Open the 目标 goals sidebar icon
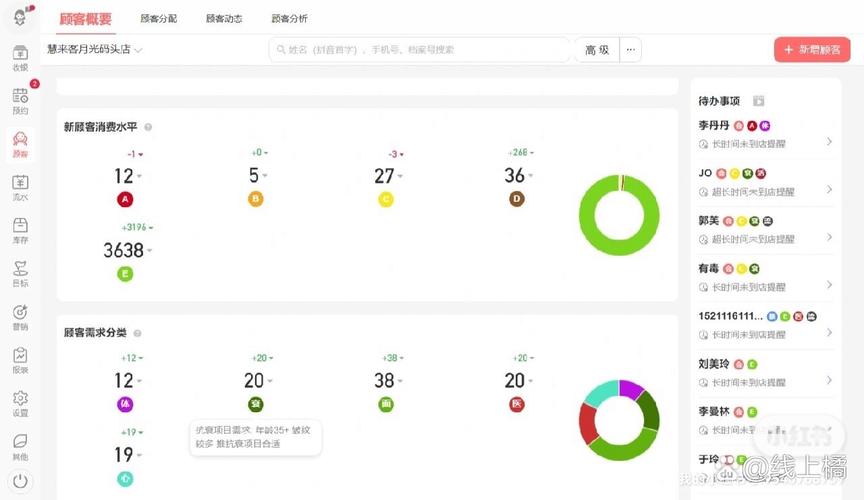The image size is (864, 500). tap(20, 273)
